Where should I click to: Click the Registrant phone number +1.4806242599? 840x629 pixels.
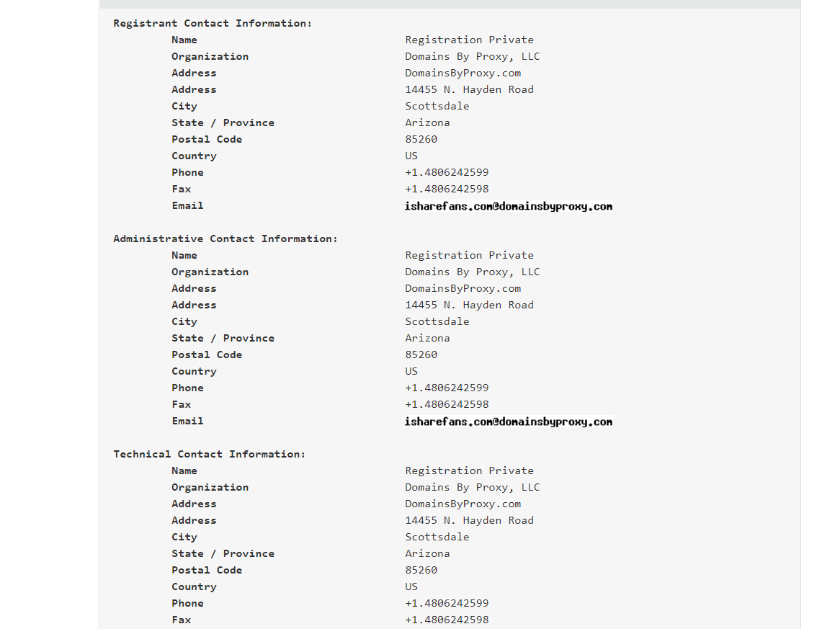click(x=447, y=172)
